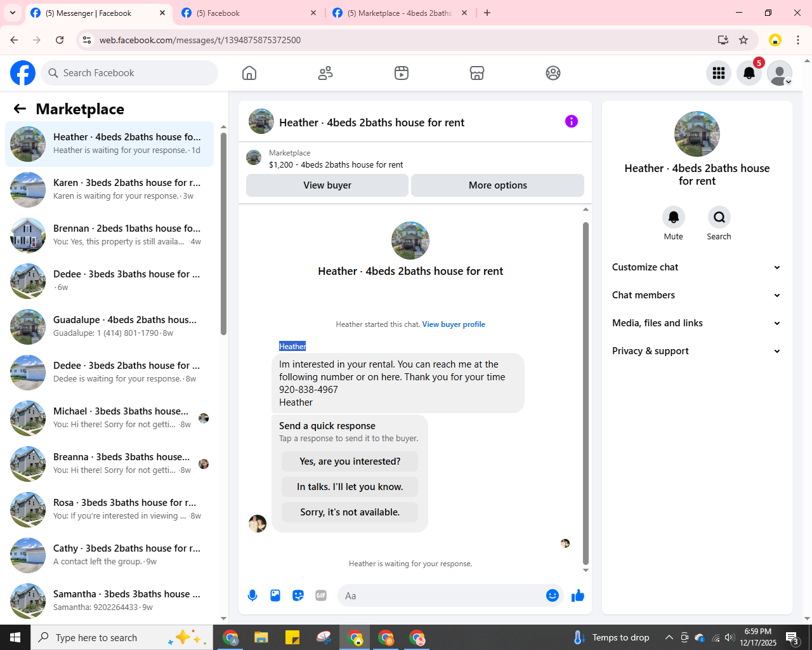The image size is (812, 650).
Task: Click the volume icon in system tray
Action: [730, 637]
